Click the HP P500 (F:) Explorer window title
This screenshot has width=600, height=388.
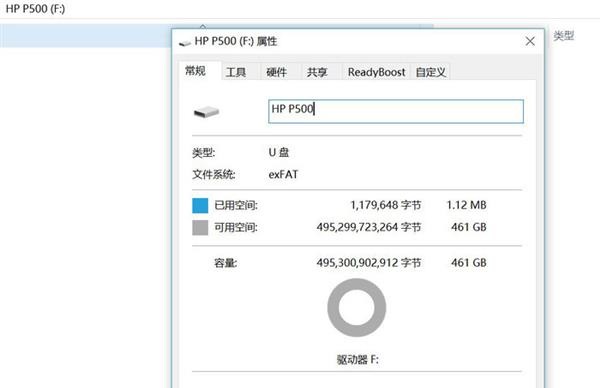tap(35, 8)
